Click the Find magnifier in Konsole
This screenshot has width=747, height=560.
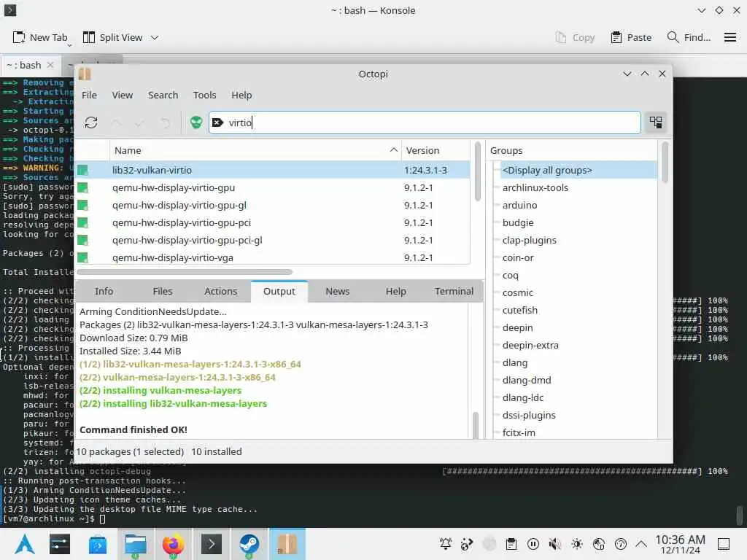tap(673, 37)
